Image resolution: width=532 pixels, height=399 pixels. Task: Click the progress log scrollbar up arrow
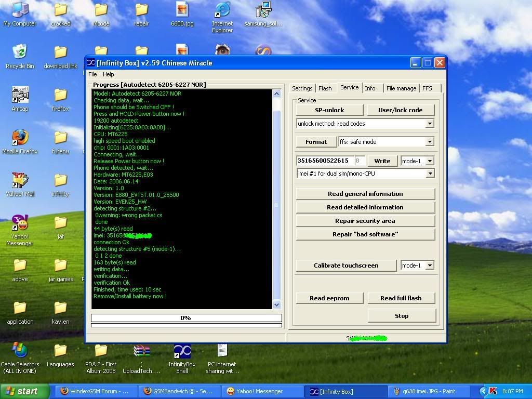pos(277,94)
